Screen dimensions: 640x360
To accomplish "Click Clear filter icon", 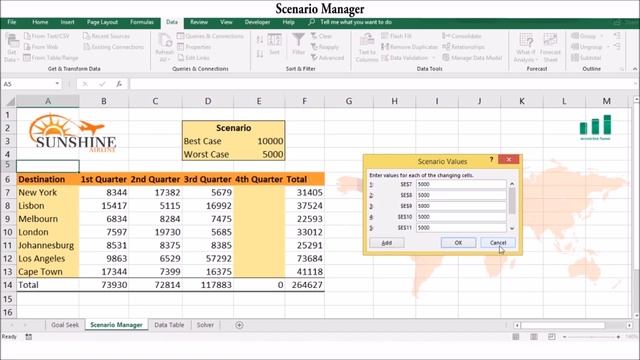I will 314,36.
